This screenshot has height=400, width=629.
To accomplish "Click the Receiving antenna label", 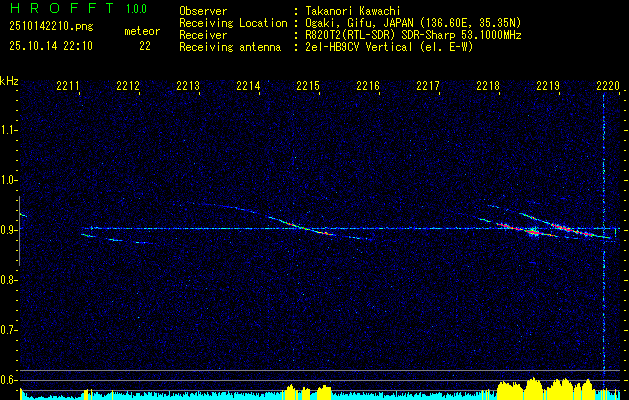I will pyautogui.click(x=230, y=47).
